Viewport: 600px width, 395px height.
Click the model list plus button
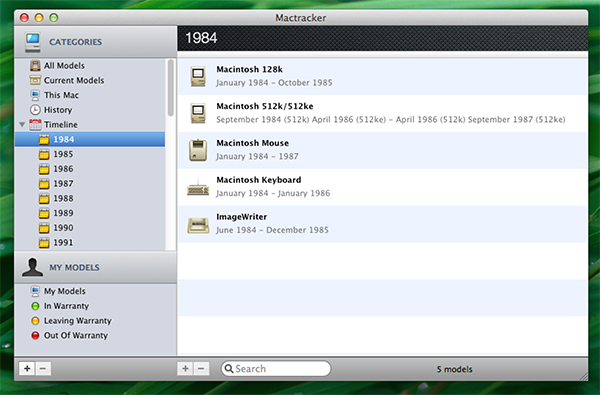[x=185, y=369]
